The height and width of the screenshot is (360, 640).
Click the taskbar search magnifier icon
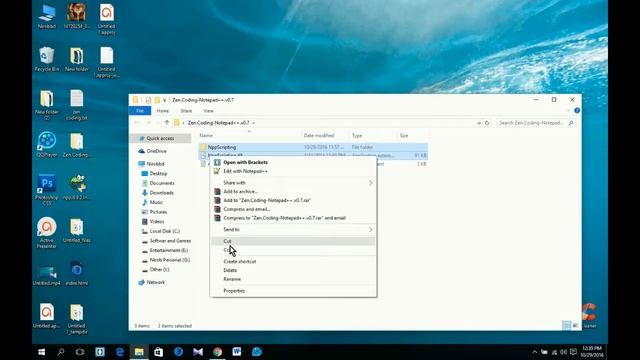[x=61, y=352]
